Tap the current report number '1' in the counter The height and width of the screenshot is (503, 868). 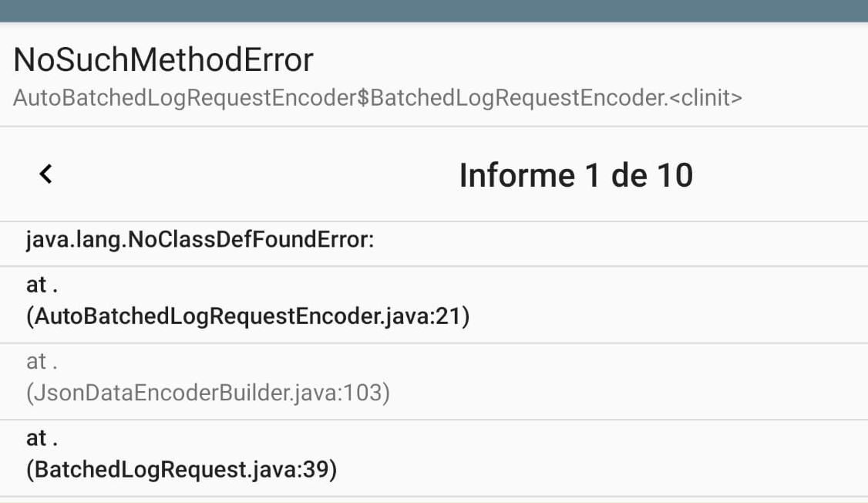[592, 175]
